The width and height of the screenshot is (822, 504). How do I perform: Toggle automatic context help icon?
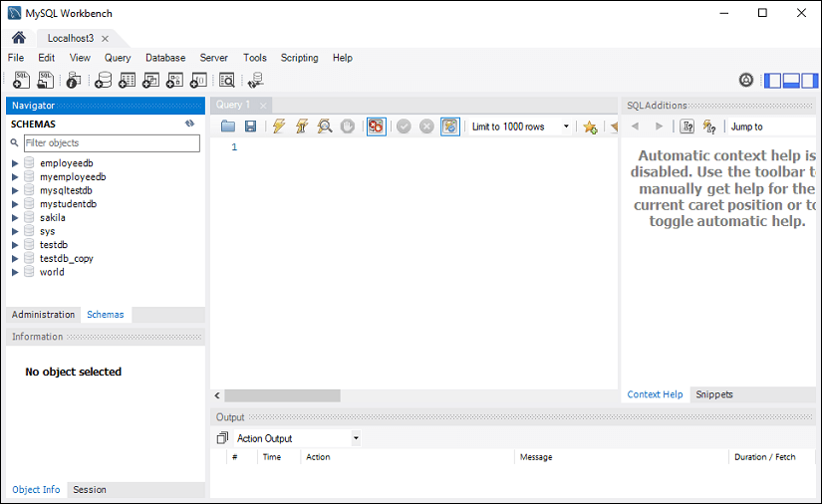[709, 126]
